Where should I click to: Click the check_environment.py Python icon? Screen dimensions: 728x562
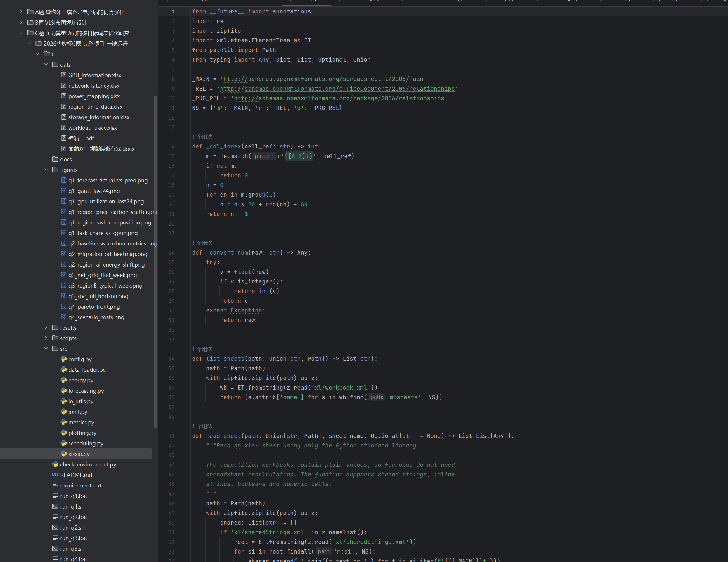[x=55, y=464]
